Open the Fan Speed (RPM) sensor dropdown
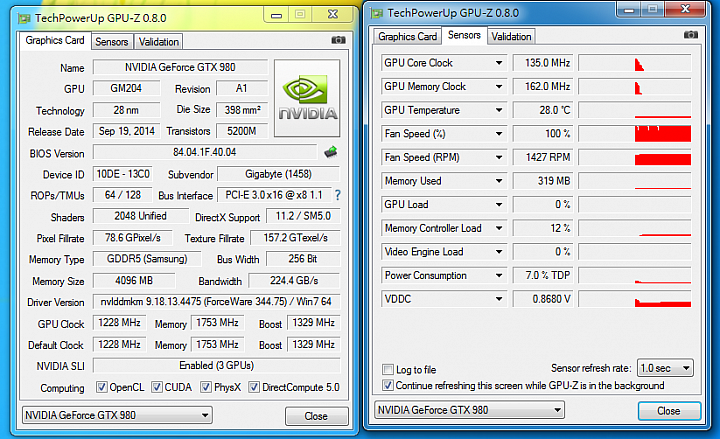 (499, 157)
